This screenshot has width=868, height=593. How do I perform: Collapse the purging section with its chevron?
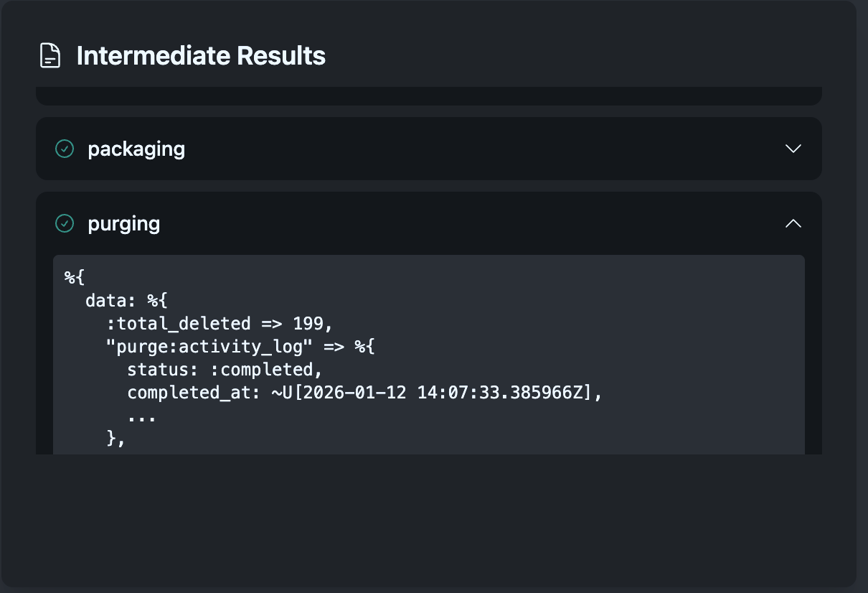793,223
